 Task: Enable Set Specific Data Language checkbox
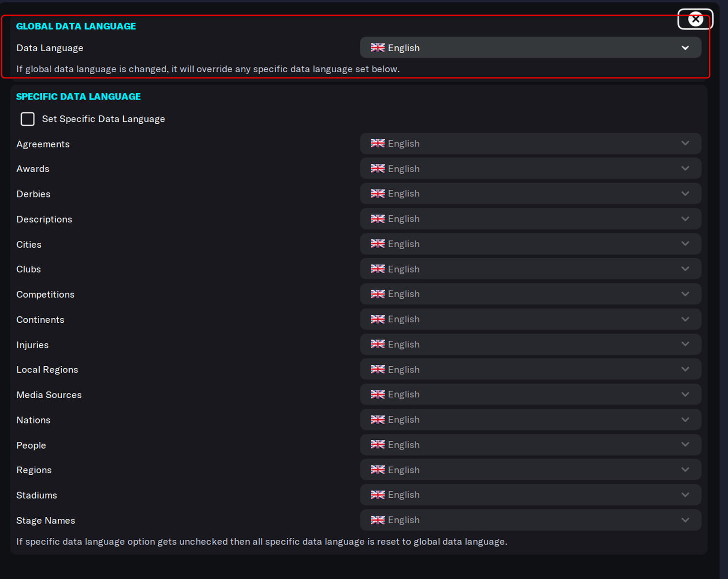(28, 119)
